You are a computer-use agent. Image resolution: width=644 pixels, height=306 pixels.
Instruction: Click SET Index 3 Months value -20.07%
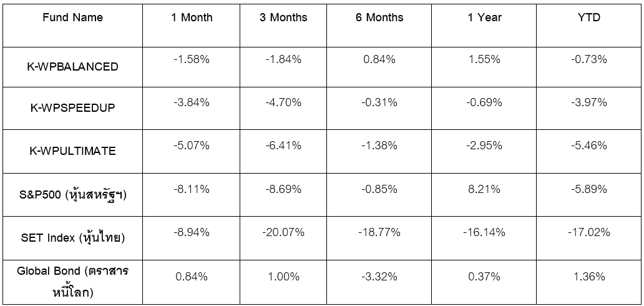283,232
